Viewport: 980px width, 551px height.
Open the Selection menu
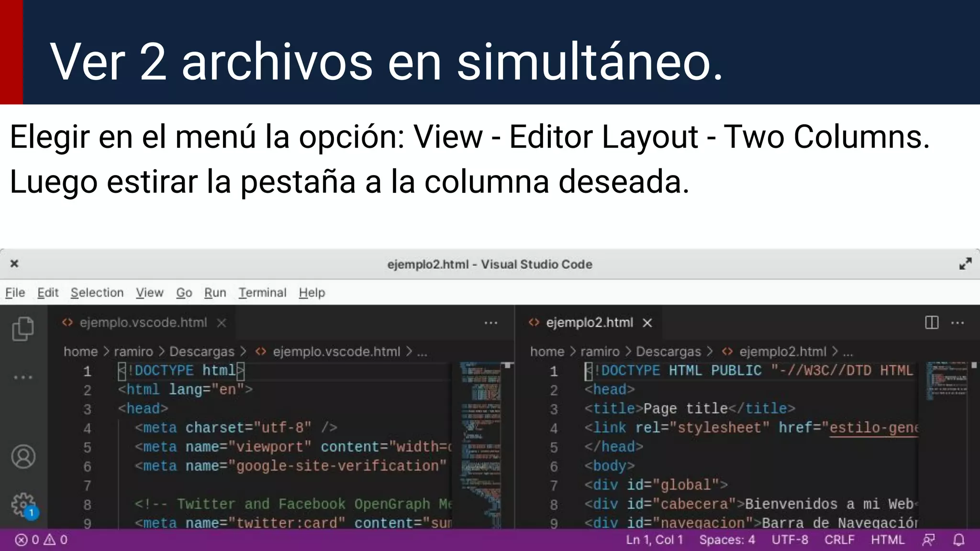[97, 293]
